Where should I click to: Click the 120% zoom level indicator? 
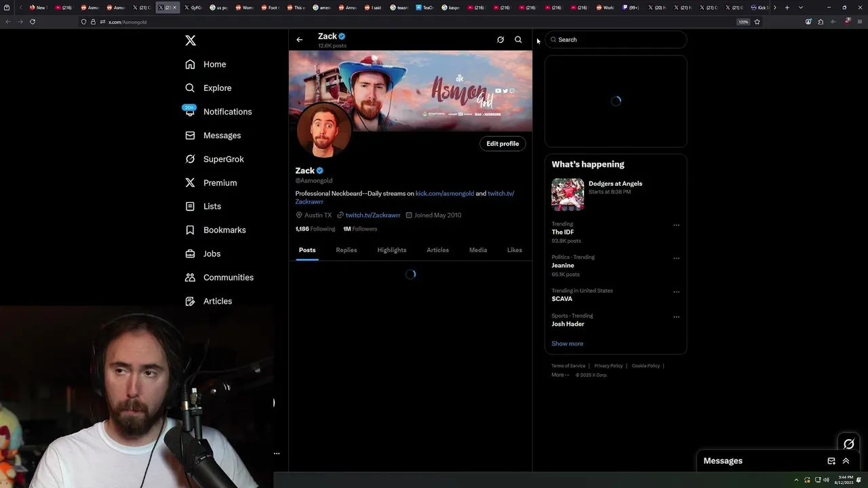coord(743,22)
